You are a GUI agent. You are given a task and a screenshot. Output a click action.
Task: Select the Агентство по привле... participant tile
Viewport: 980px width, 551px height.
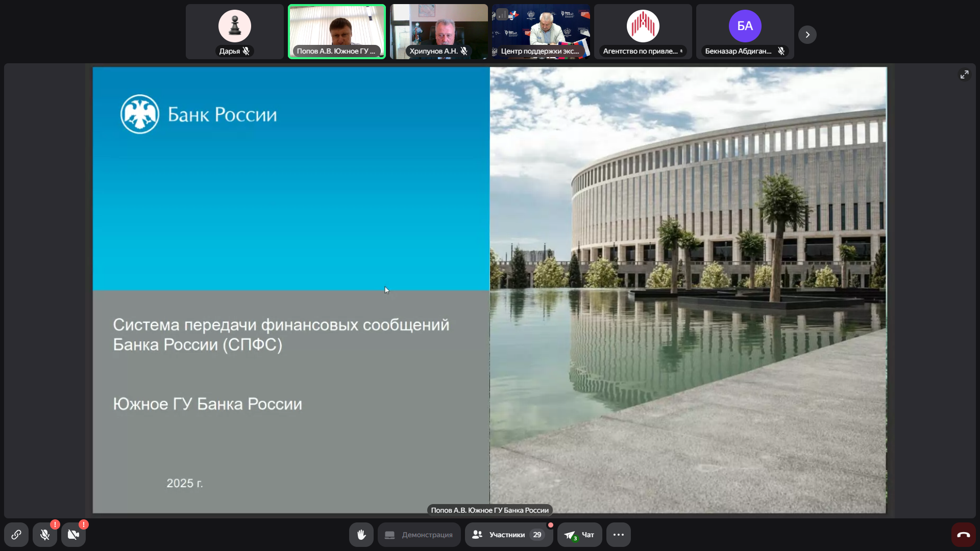[x=643, y=32]
